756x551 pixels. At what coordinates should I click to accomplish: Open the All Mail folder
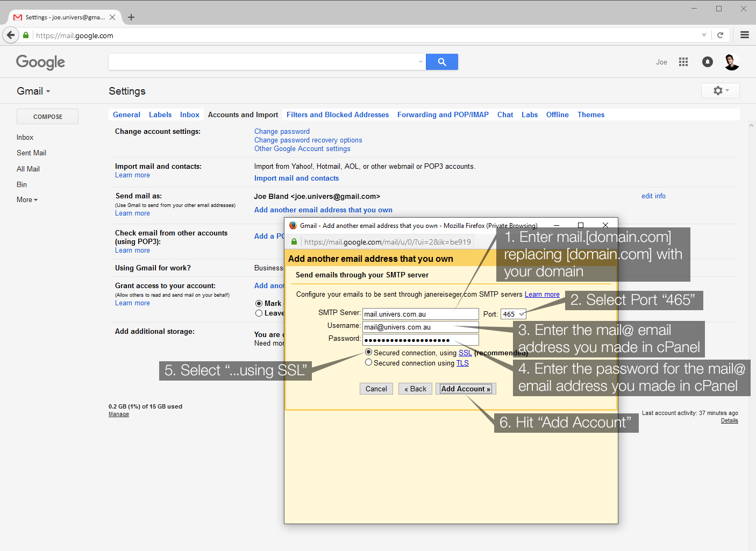28,169
